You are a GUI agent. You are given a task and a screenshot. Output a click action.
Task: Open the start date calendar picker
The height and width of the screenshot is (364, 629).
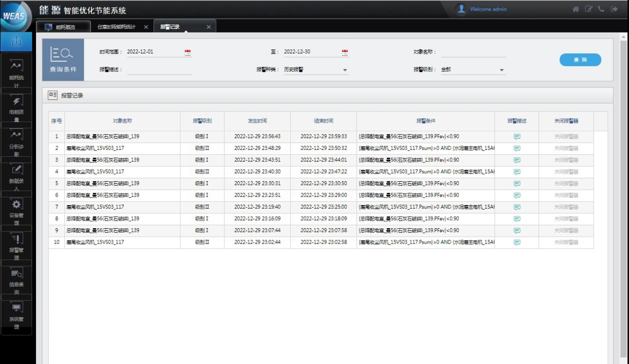[188, 52]
